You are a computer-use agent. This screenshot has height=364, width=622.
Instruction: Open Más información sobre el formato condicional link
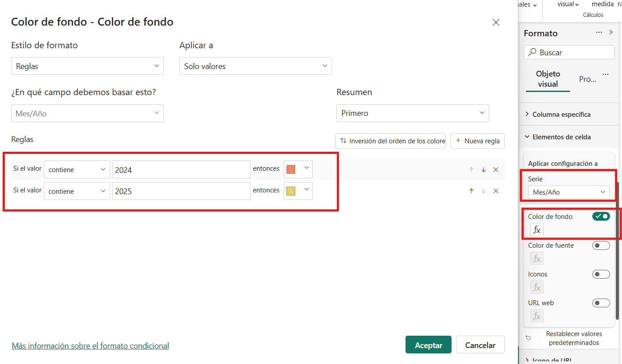click(x=90, y=346)
